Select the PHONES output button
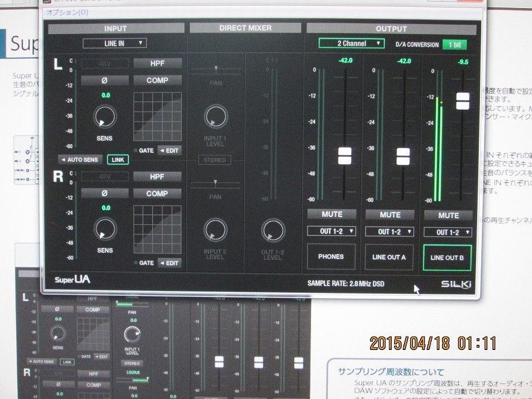532x399 pixels. pyautogui.click(x=331, y=257)
